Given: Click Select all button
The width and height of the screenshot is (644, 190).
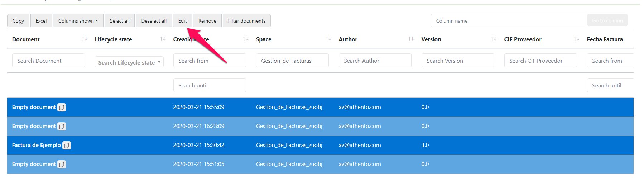Looking at the screenshot, I should tap(120, 21).
